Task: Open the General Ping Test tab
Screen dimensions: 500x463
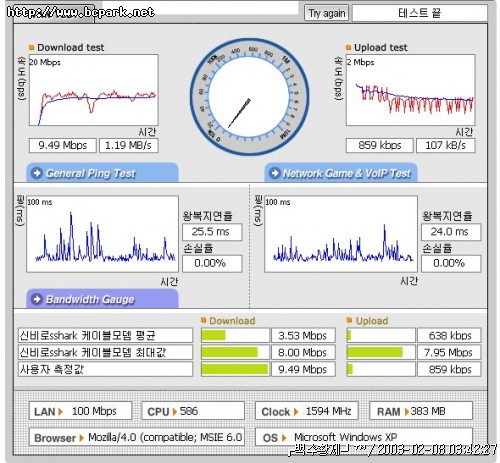Action: 102,173
